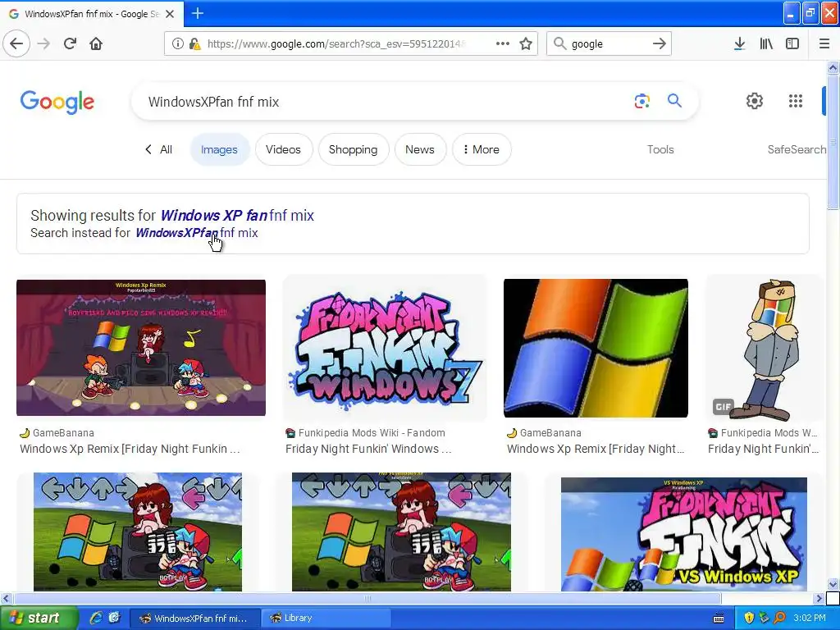Image resolution: width=840 pixels, height=630 pixels.
Task: Click the vertical scrollbar up arrow
Action: tap(833, 67)
